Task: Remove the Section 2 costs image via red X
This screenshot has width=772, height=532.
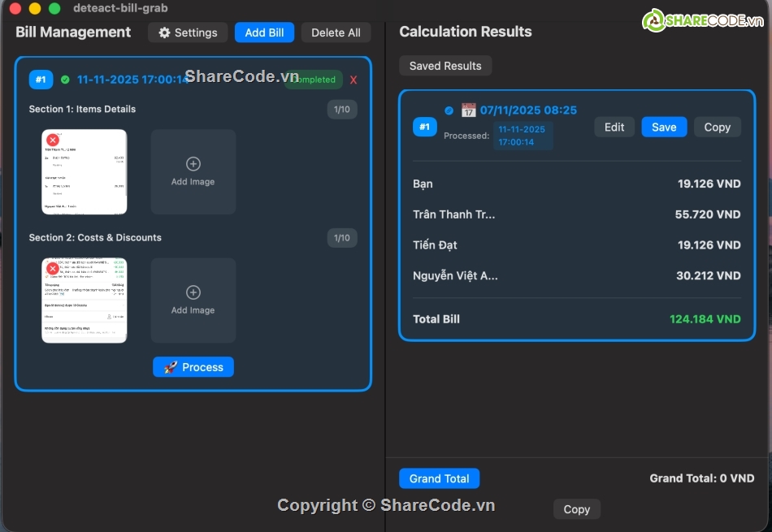Action: click(51, 268)
